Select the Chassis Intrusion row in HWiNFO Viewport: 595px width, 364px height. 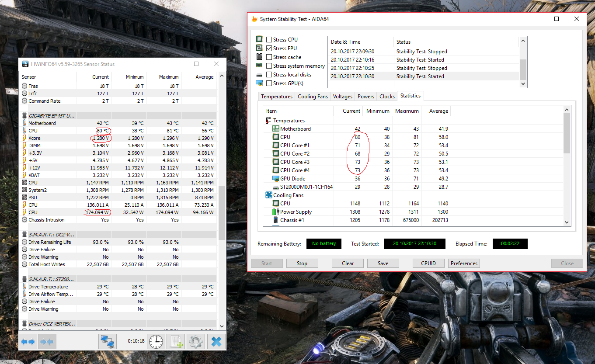pos(119,220)
